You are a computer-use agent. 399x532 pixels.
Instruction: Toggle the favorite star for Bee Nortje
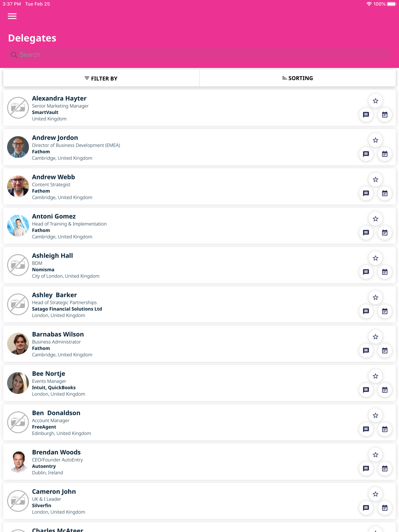375,376
